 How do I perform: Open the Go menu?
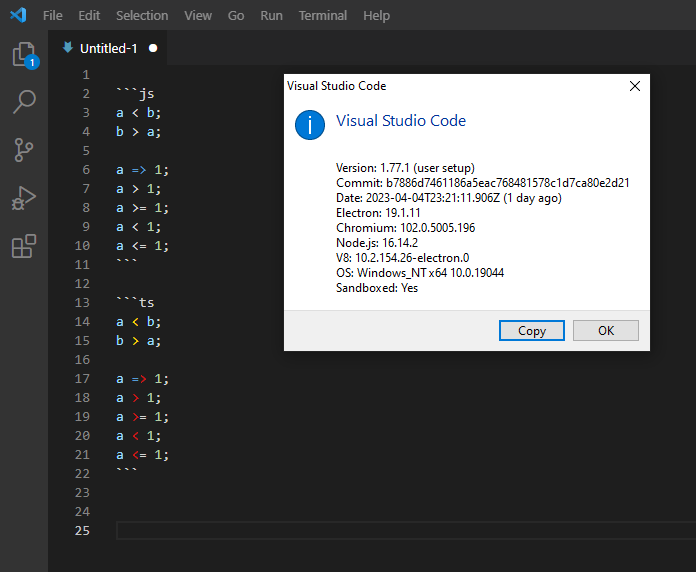236,16
